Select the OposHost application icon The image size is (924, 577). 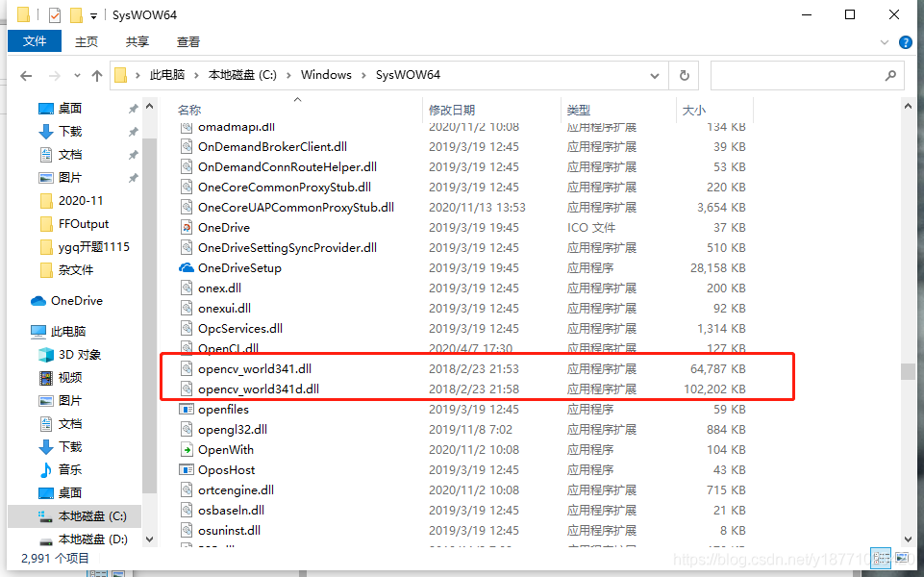click(x=187, y=469)
